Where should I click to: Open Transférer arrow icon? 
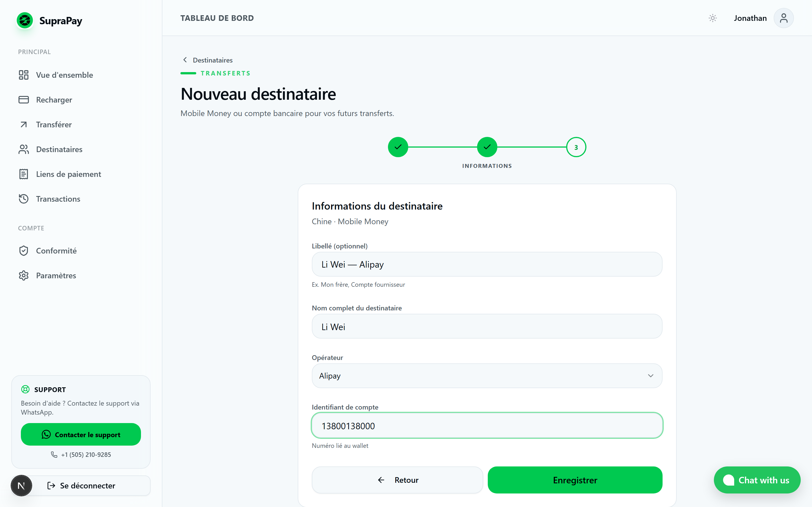coord(23,124)
